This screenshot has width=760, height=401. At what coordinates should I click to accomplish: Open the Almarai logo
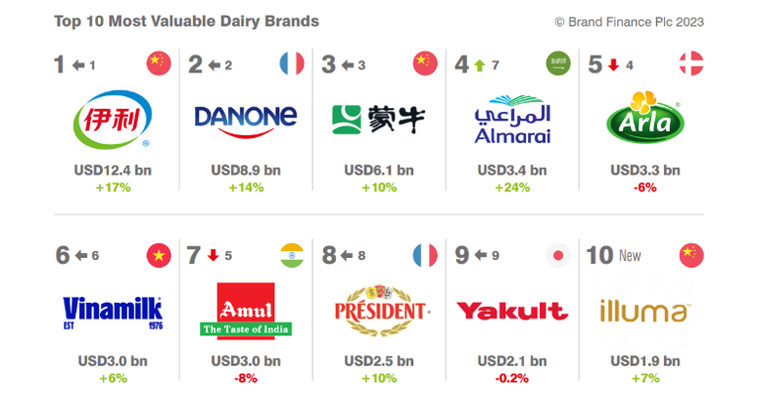(x=511, y=120)
